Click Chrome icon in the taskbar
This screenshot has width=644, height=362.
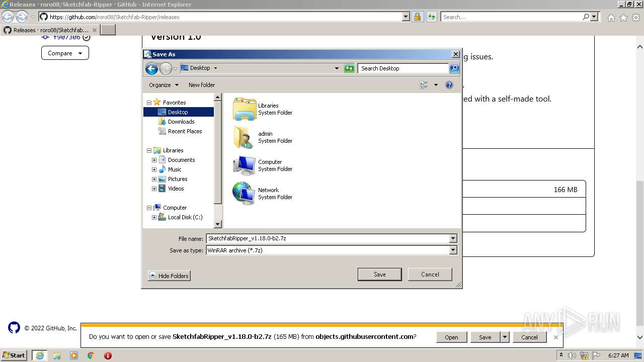[91, 355]
